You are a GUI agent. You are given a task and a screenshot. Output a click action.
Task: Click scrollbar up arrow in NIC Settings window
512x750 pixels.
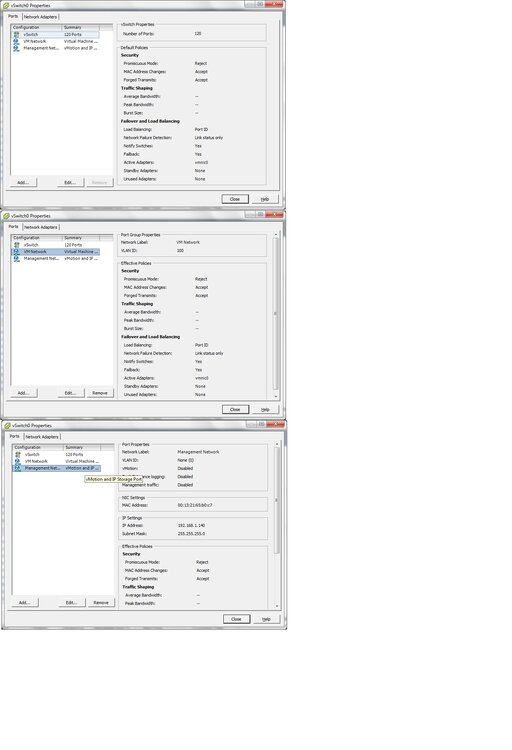[277, 444]
